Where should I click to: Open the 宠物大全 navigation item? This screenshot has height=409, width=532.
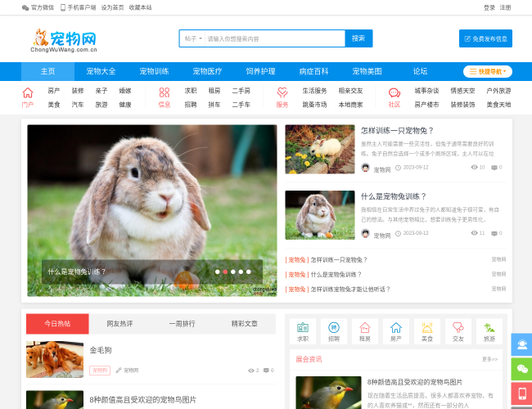(101, 71)
